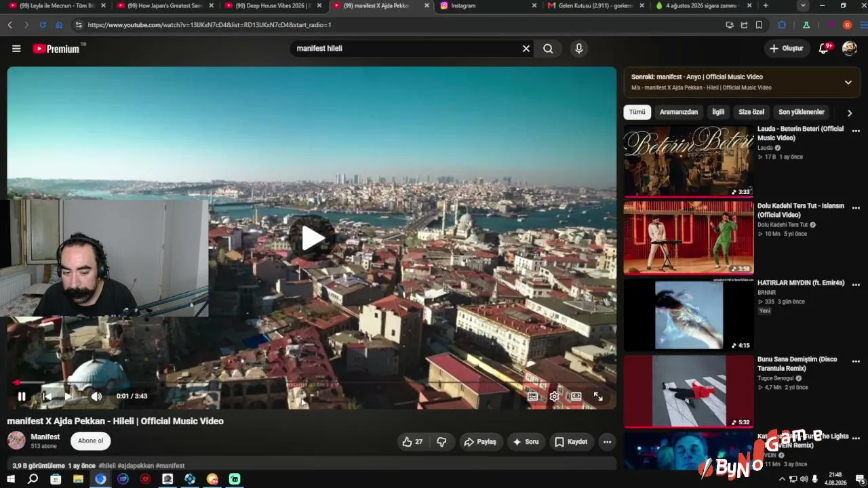The image size is (868, 488).
Task: Click the #hileli hashtag
Action: pyautogui.click(x=106, y=466)
